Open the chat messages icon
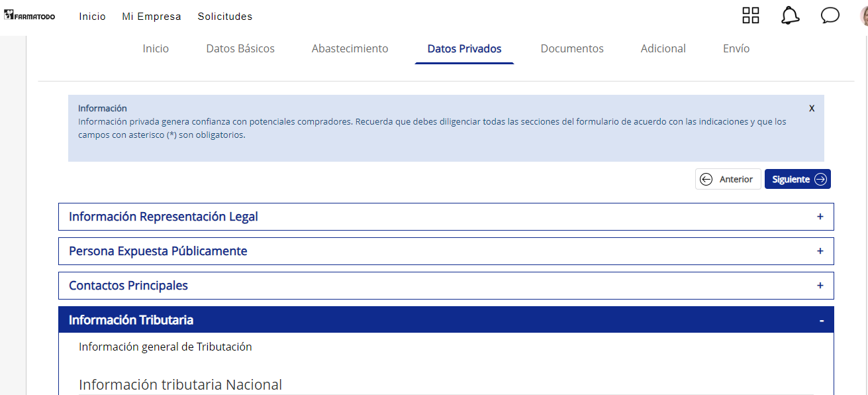The height and width of the screenshot is (395, 868). (x=830, y=16)
